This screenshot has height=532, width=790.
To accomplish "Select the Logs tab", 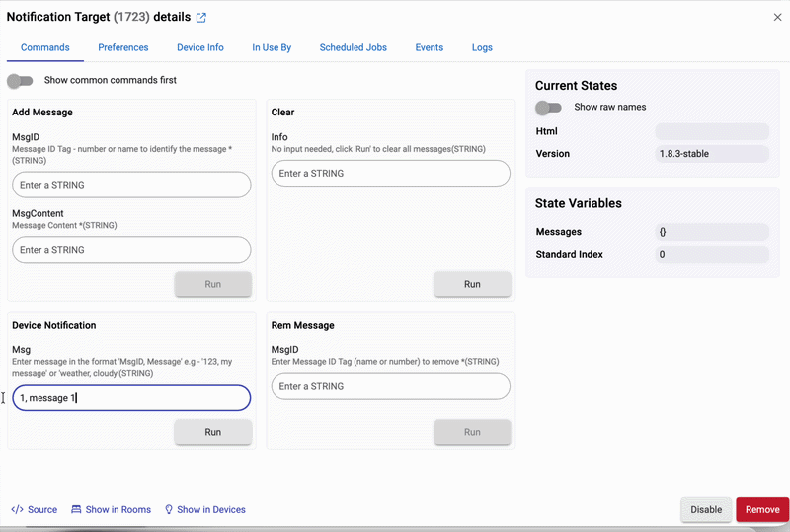I will tap(482, 47).
